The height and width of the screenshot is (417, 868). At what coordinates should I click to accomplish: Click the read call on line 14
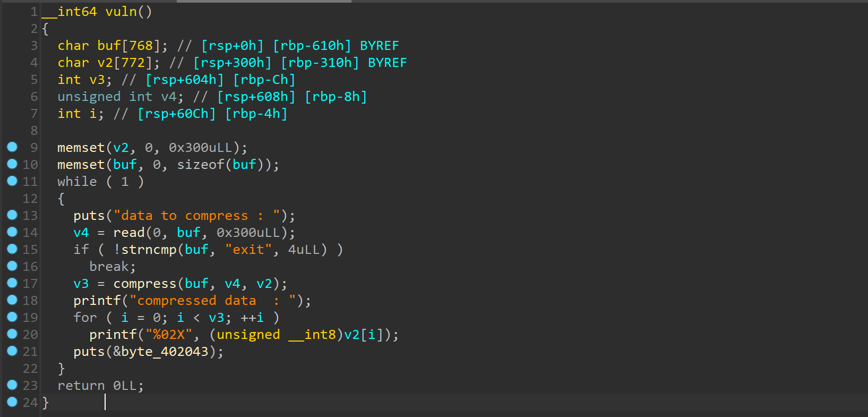click(x=129, y=233)
